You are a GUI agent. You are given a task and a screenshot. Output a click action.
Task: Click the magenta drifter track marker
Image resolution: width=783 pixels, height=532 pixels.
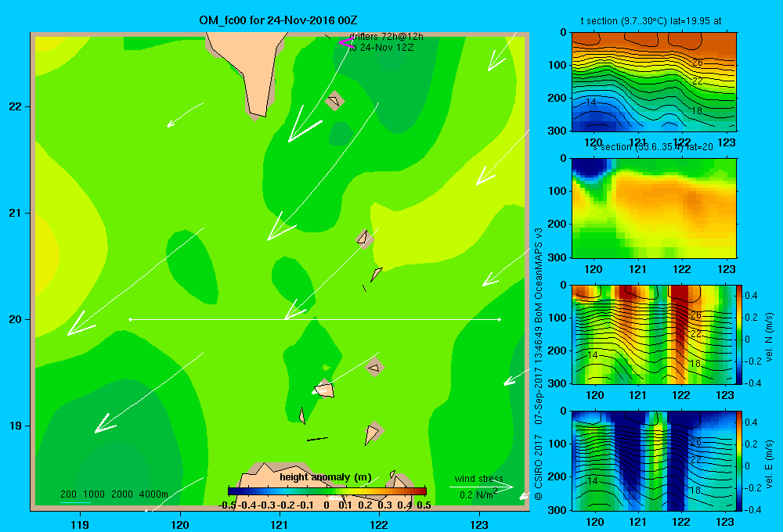pyautogui.click(x=347, y=43)
